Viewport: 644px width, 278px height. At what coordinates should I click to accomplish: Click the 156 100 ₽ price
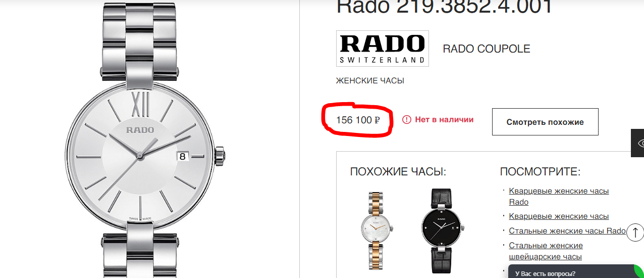coord(358,120)
